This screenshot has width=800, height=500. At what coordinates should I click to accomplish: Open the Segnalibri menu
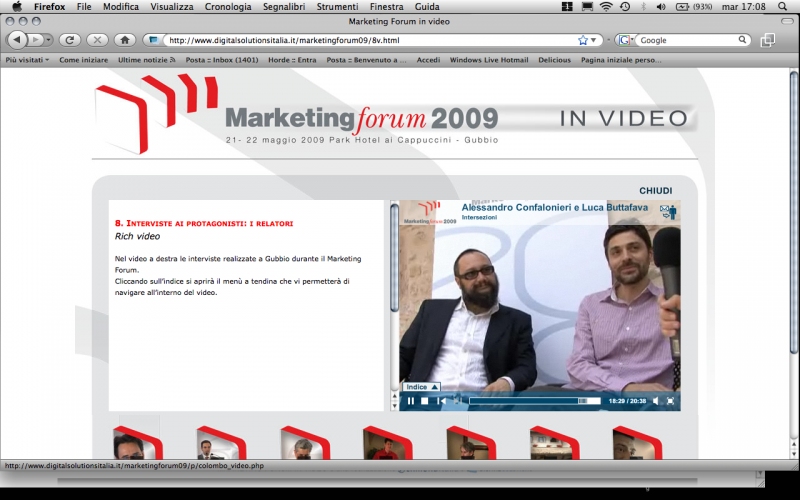pos(284,7)
